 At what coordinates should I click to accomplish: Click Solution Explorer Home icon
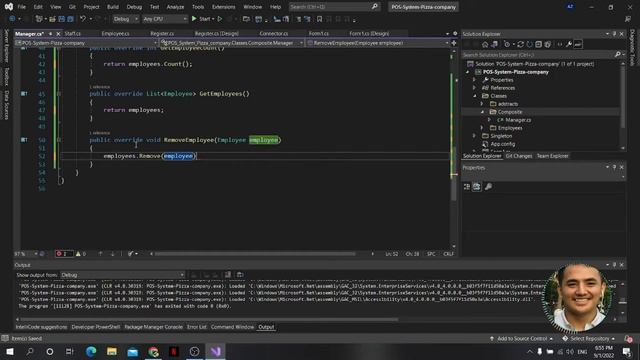485,44
